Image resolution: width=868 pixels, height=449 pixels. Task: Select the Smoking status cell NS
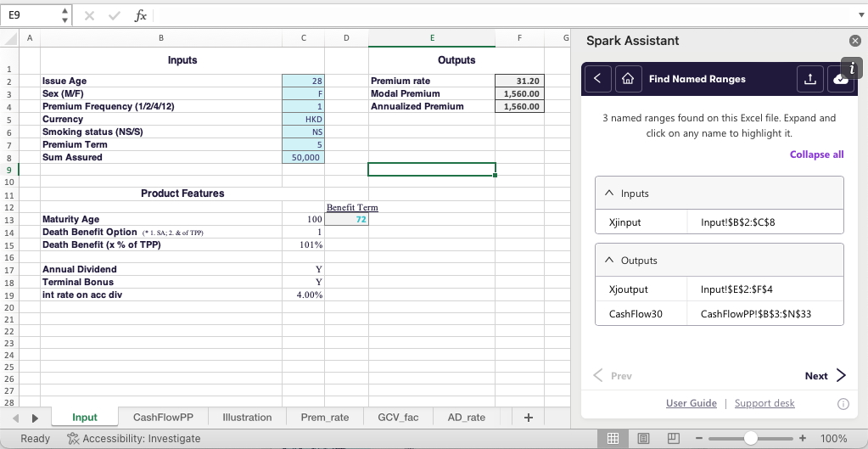pos(303,132)
